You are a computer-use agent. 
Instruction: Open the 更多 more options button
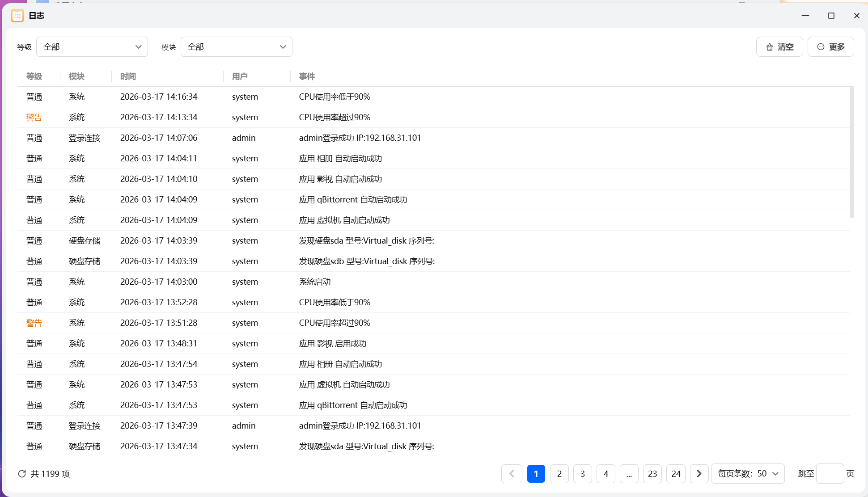click(830, 47)
